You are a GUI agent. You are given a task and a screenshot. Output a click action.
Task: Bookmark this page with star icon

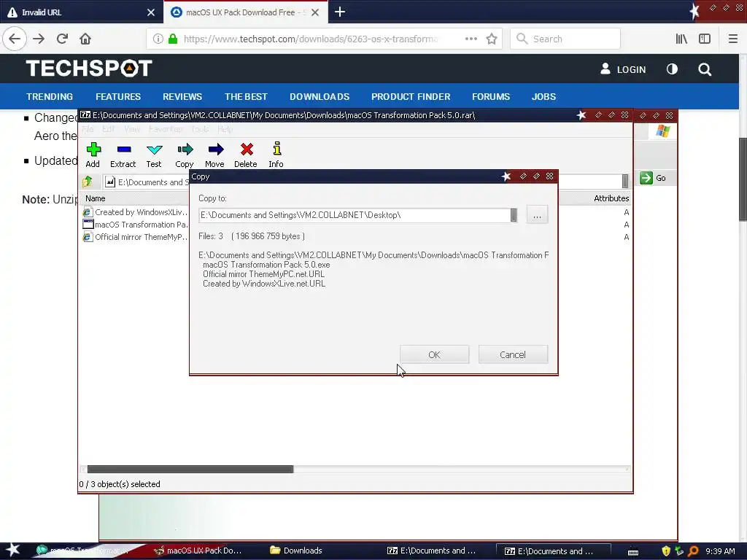pyautogui.click(x=492, y=39)
